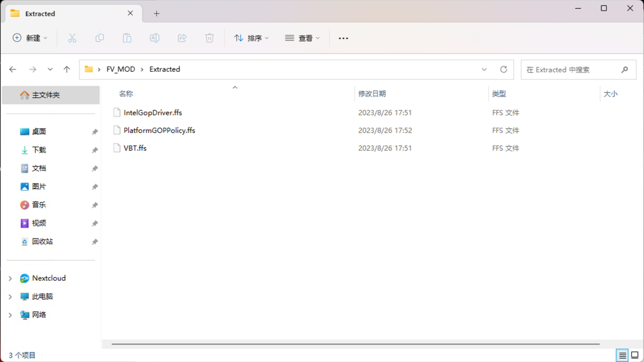The width and height of the screenshot is (644, 362).
Task: Open the 查看 view menu
Action: pos(302,38)
